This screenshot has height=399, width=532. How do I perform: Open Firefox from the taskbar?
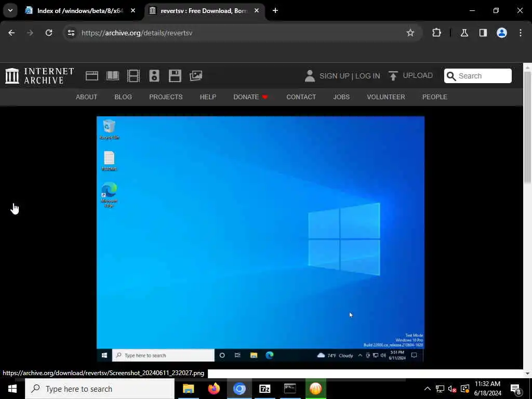[214, 389]
